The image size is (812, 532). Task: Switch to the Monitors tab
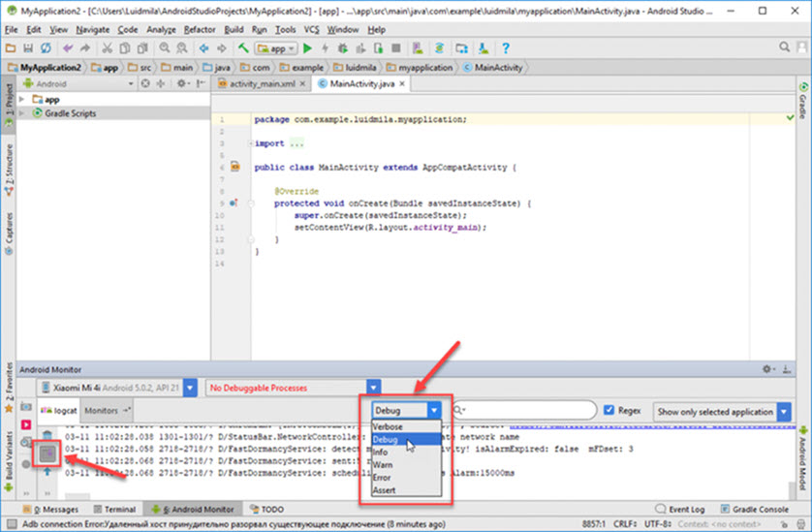[107, 410]
